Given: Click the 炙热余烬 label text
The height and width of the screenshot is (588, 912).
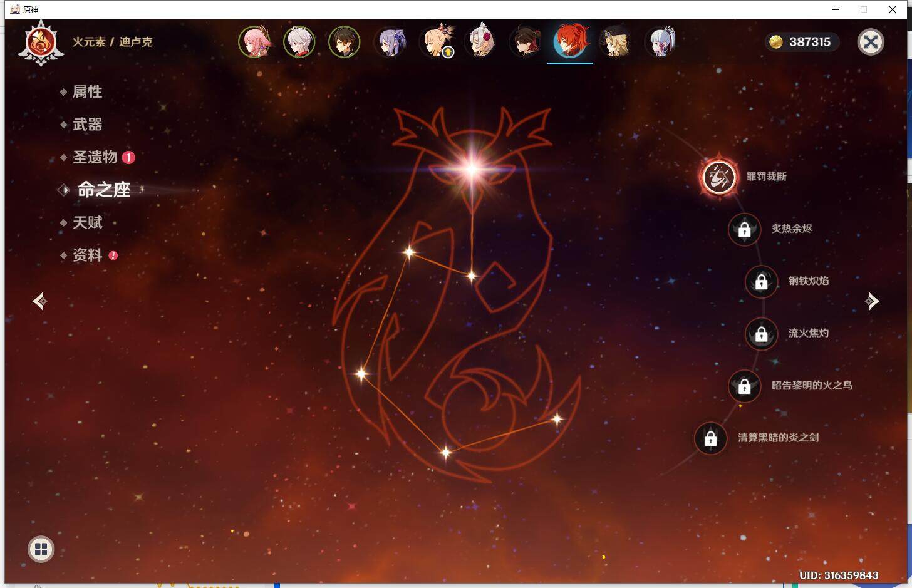Looking at the screenshot, I should pos(792,229).
